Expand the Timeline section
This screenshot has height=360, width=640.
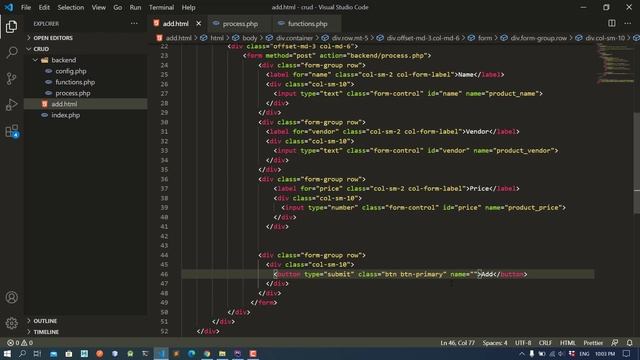pos(46,332)
